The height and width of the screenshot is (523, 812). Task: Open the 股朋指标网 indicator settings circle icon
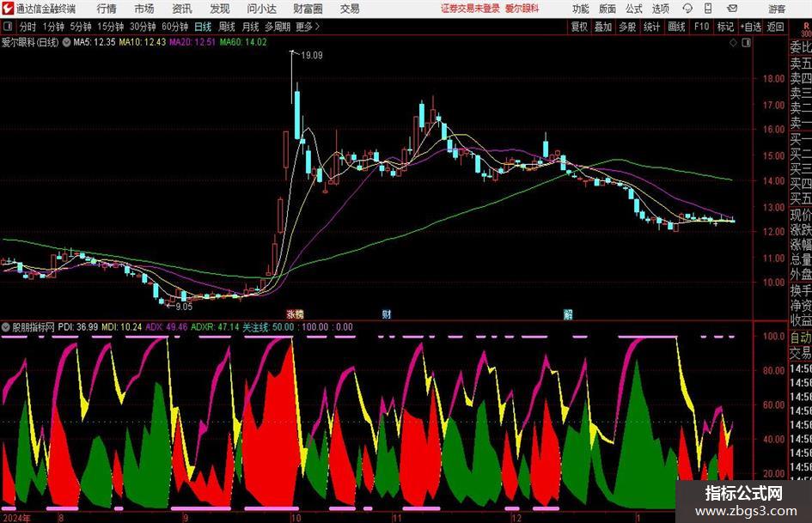[x=6, y=327]
